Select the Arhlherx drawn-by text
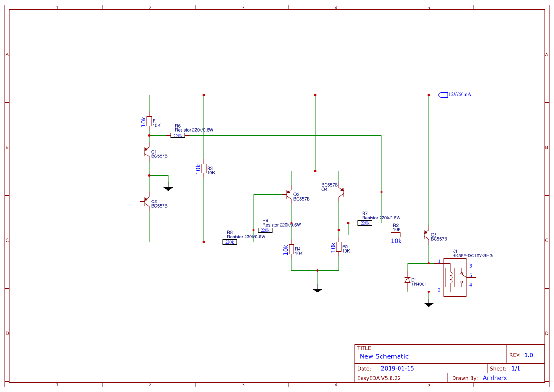This screenshot has width=554, height=392. click(495, 378)
